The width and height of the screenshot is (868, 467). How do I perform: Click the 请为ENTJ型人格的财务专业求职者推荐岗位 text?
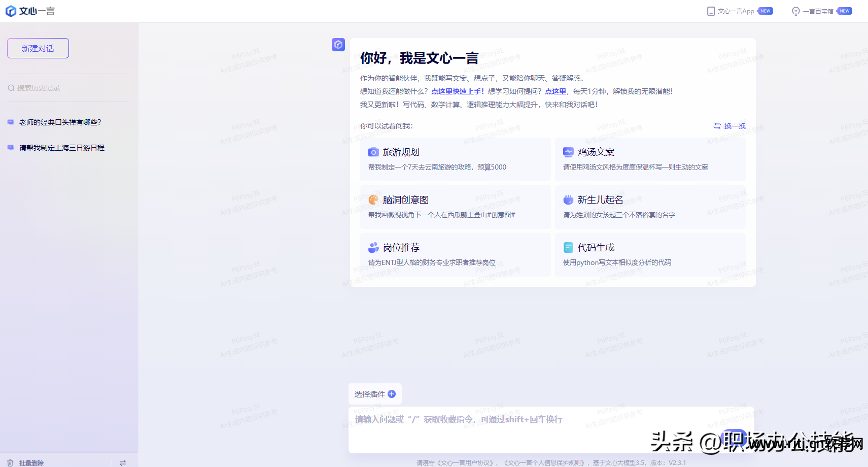[x=432, y=262]
